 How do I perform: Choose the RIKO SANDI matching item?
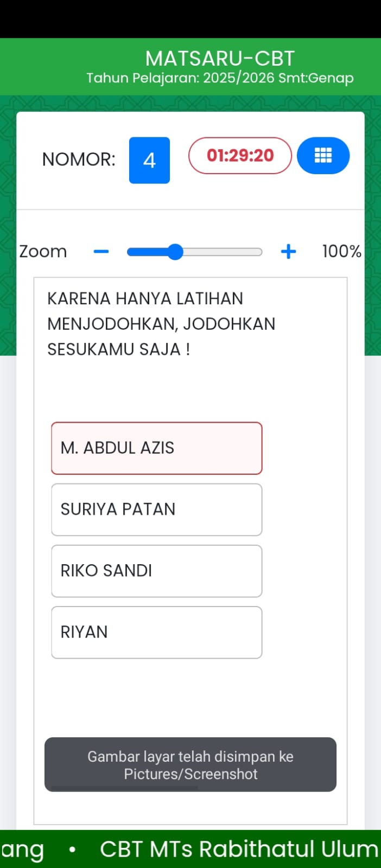[x=156, y=571]
